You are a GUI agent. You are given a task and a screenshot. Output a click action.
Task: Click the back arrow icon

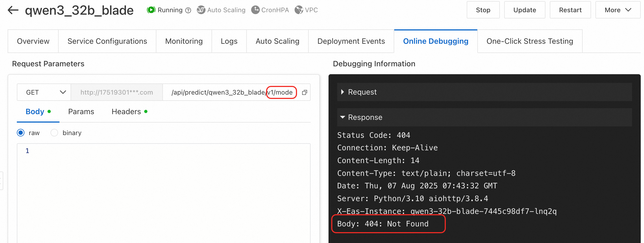point(13,10)
